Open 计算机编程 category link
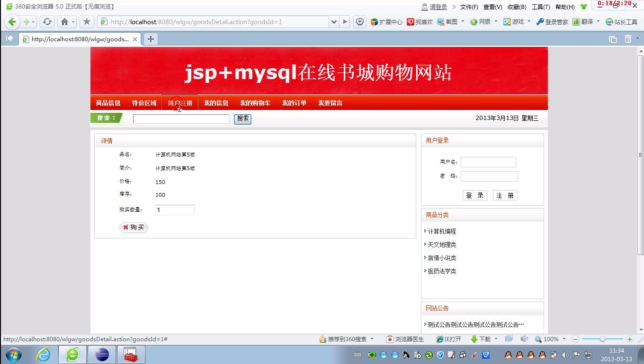 442,231
